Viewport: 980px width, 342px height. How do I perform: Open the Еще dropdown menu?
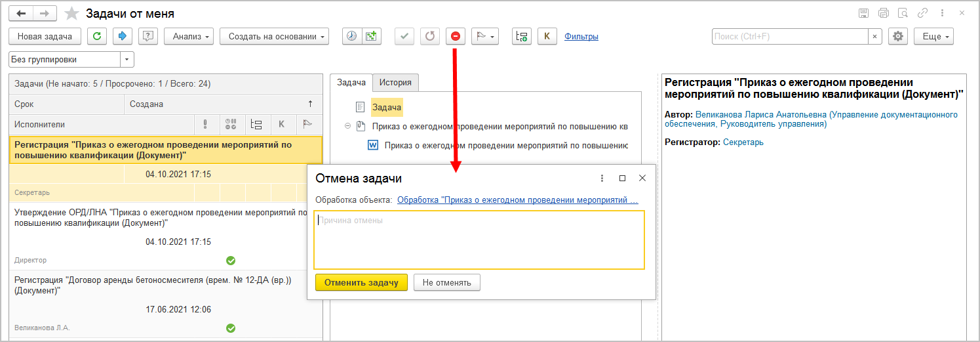tap(933, 37)
